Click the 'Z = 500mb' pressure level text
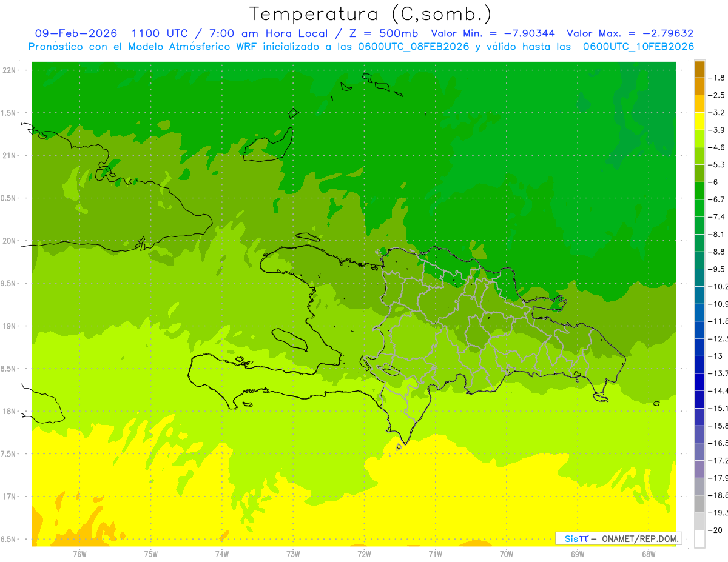 (x=382, y=33)
